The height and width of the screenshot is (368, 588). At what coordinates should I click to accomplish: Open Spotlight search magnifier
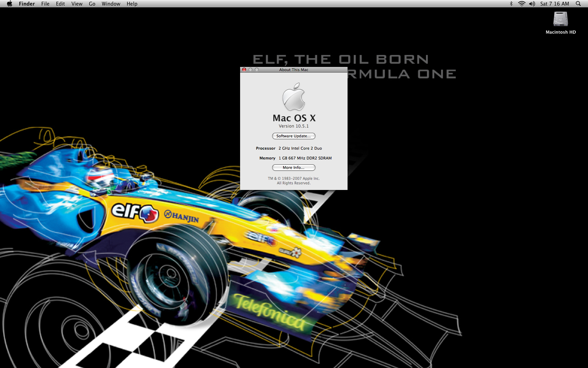(x=578, y=4)
